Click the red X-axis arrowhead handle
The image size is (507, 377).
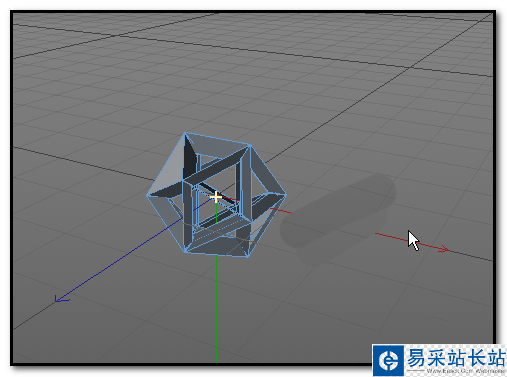point(443,249)
